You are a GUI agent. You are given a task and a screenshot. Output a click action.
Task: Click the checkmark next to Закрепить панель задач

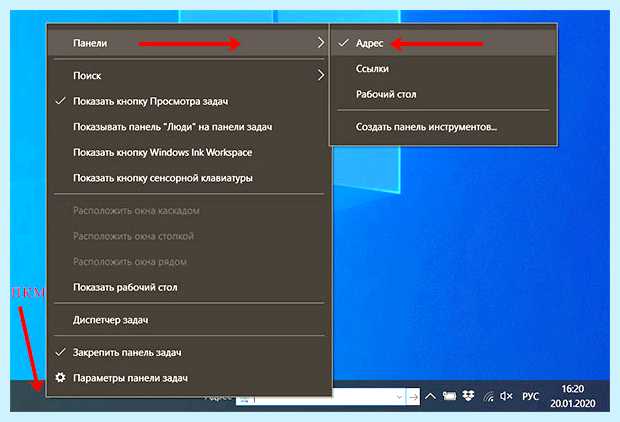(x=60, y=352)
